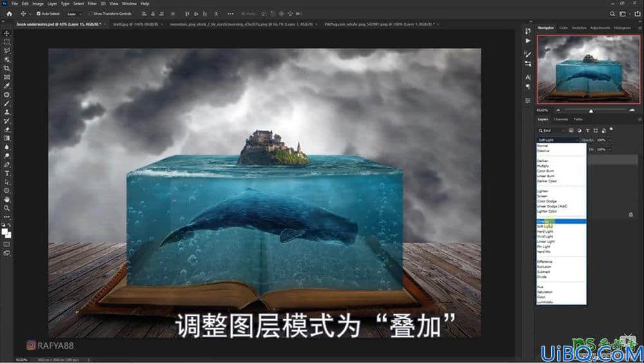The height and width of the screenshot is (363, 644).
Task: Open the search icon at top right
Action: point(612,14)
